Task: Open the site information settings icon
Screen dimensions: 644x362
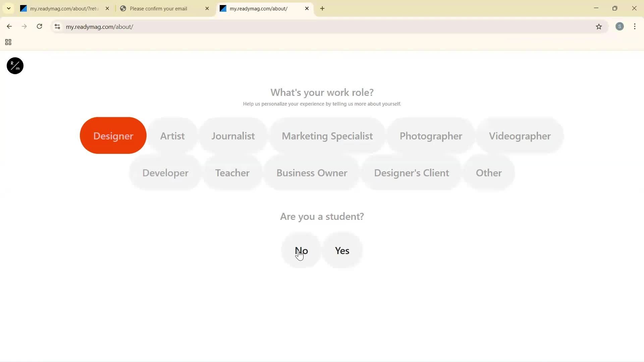Action: point(57,27)
